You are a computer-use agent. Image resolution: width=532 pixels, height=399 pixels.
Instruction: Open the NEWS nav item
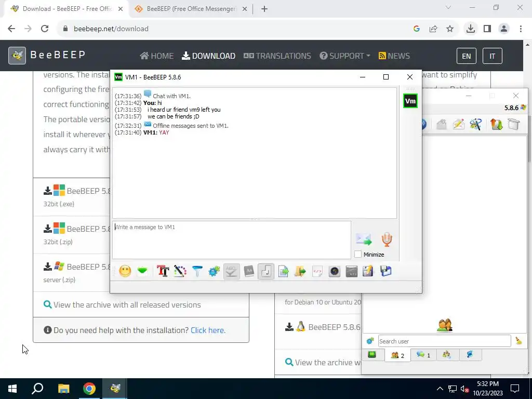(394, 56)
